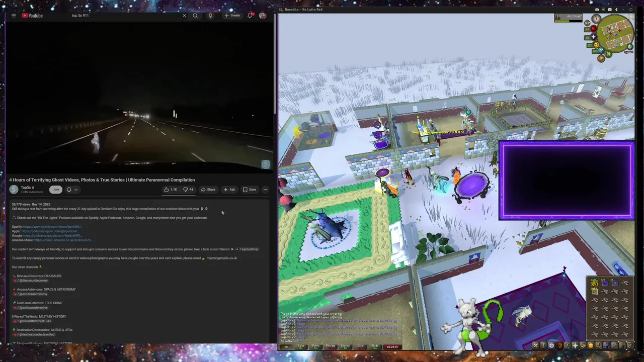Click the orange orb under minimap
Screen dimensions: 644x362
(601, 59)
